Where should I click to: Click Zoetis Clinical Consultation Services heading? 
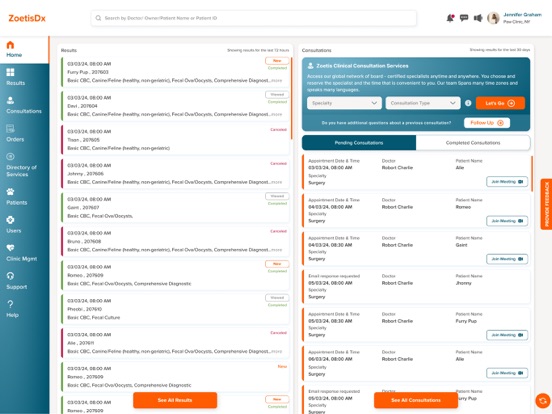tap(362, 66)
